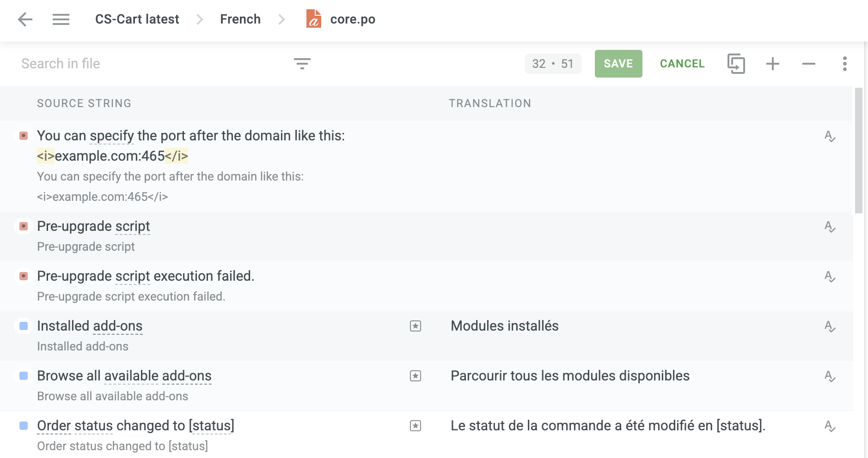Screen dimensions: 868x458
Task: Click star icon beside 'Installed add-ons'
Action: click(416, 326)
